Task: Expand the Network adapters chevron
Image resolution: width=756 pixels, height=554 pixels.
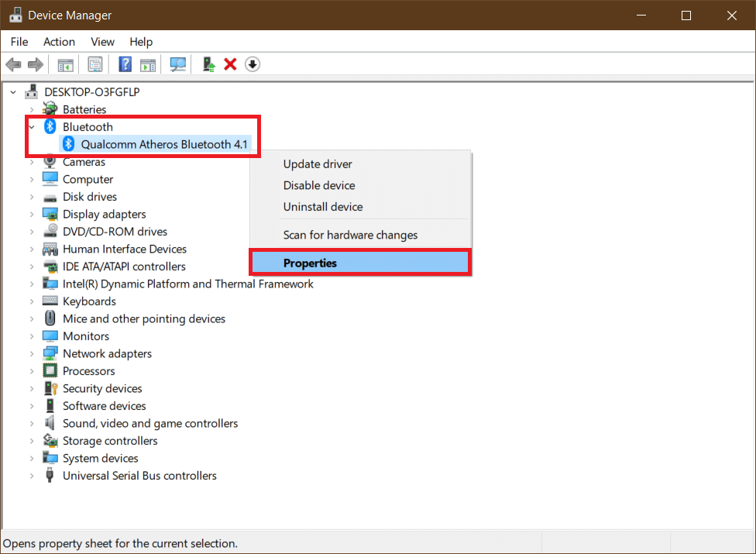Action: (32, 353)
